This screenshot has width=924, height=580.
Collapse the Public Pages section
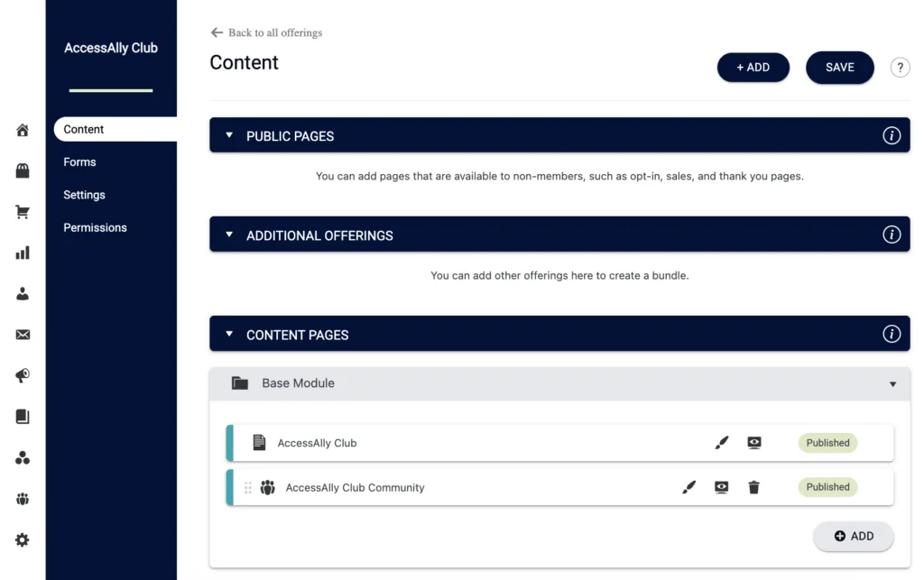(x=229, y=135)
